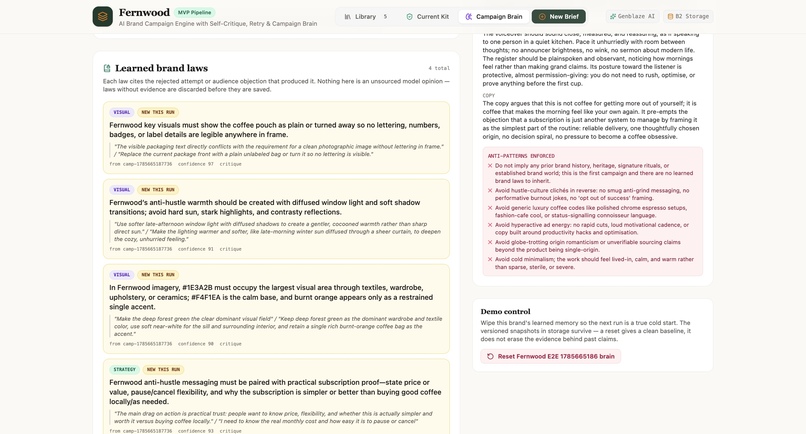This screenshot has height=434, width=806.
Task: Select the diffused window light law card
Action: pyautogui.click(x=277, y=219)
